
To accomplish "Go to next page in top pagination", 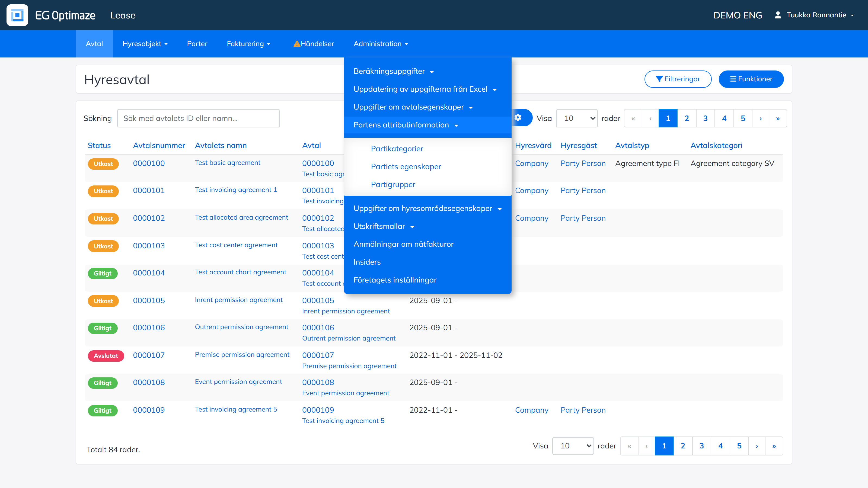I will [x=761, y=118].
